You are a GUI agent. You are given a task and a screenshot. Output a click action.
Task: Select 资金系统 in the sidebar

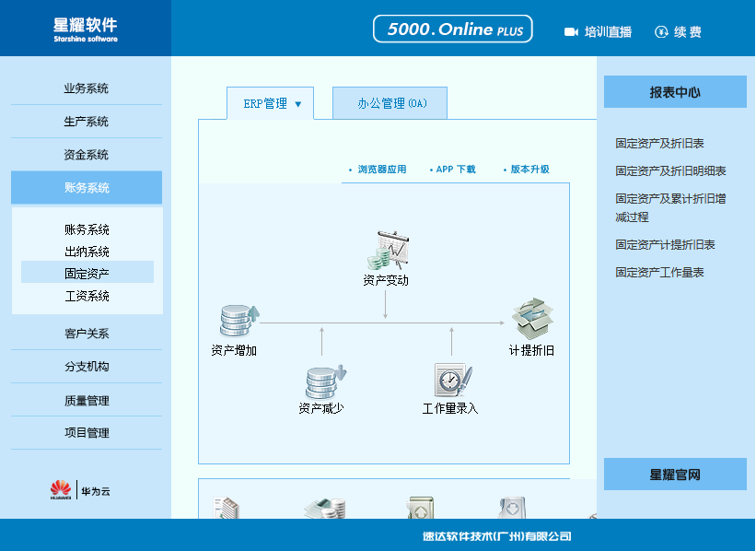[87, 155]
